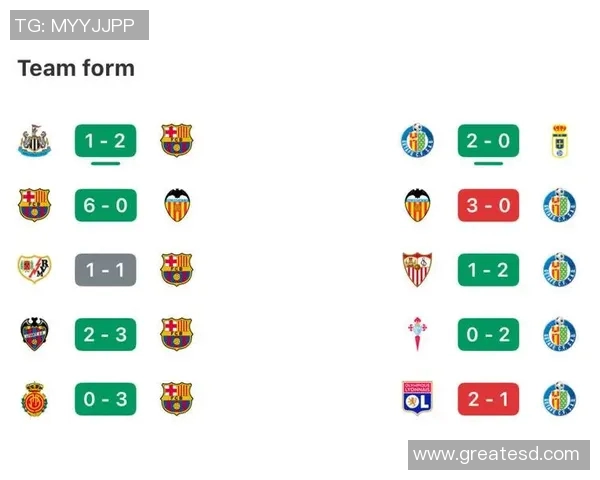Open the 2 - 3 match score
Viewport: 600px width, 480px height.
coord(105,334)
